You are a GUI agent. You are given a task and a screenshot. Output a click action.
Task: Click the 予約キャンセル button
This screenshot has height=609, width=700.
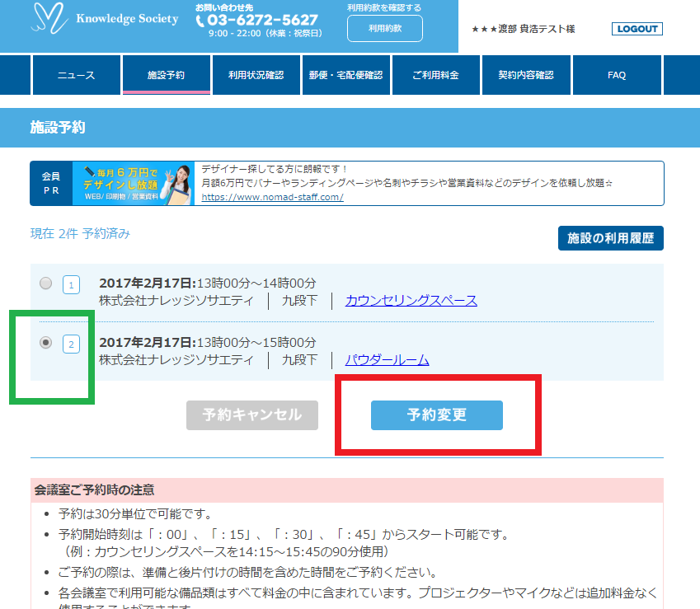[x=251, y=415]
